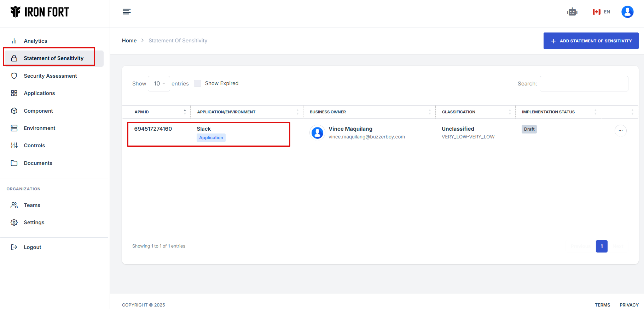
Task: Click the Analytics bar chart icon
Action: click(x=14, y=41)
